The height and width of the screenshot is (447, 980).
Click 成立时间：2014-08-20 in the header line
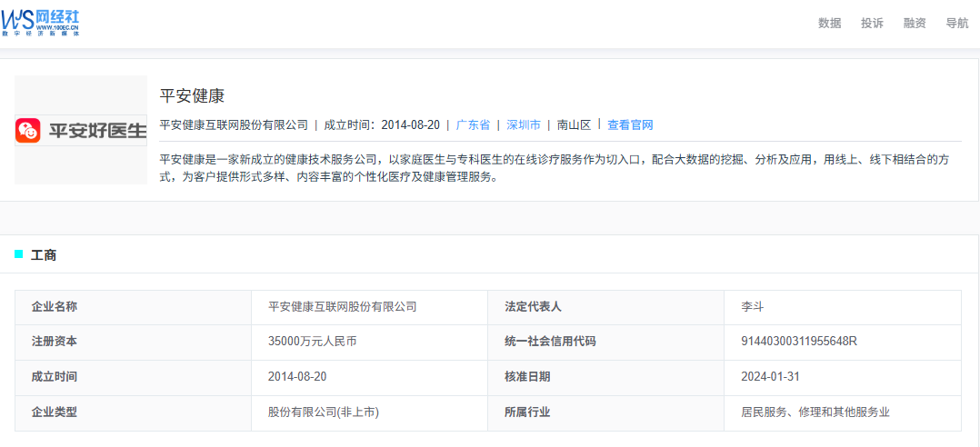[x=382, y=124]
